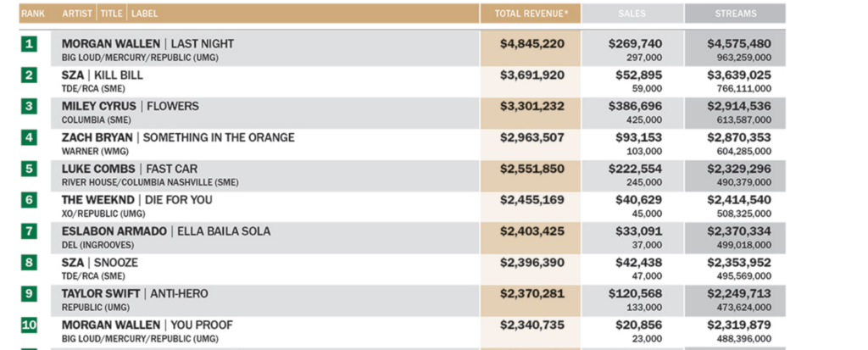
Task: Select the rank 9 number badge
Action: point(30,294)
